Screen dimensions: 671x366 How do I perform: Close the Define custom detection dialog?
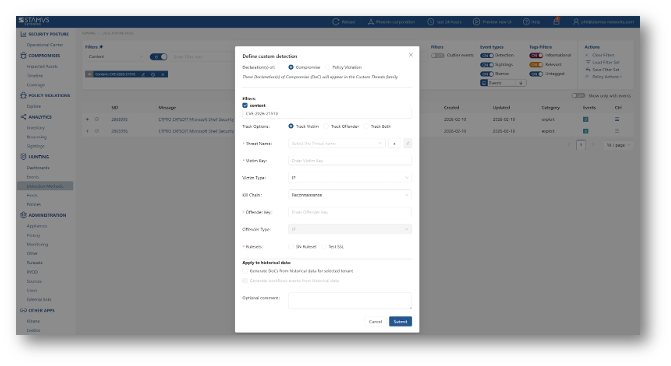click(x=410, y=55)
